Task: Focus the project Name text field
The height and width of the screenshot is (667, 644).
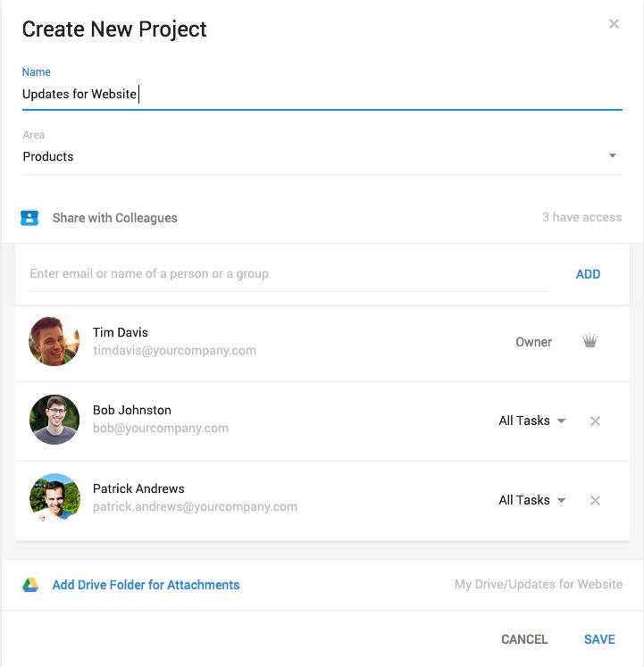Action: 322,95
